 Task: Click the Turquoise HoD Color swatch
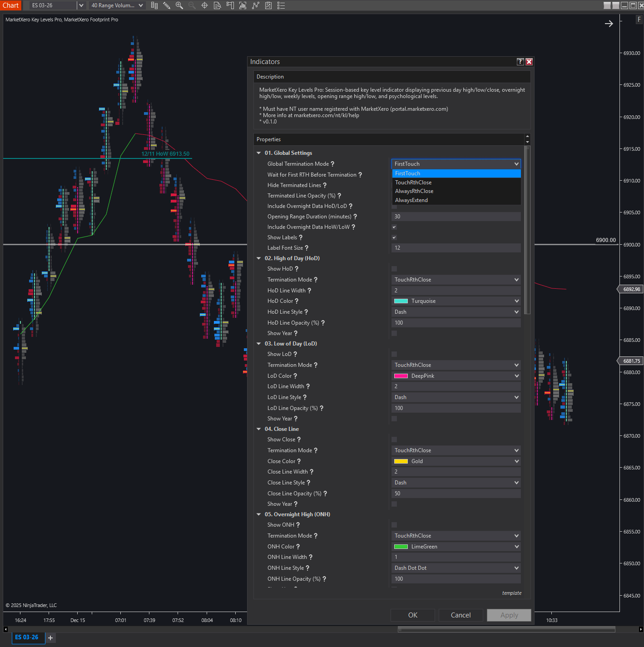[401, 301]
